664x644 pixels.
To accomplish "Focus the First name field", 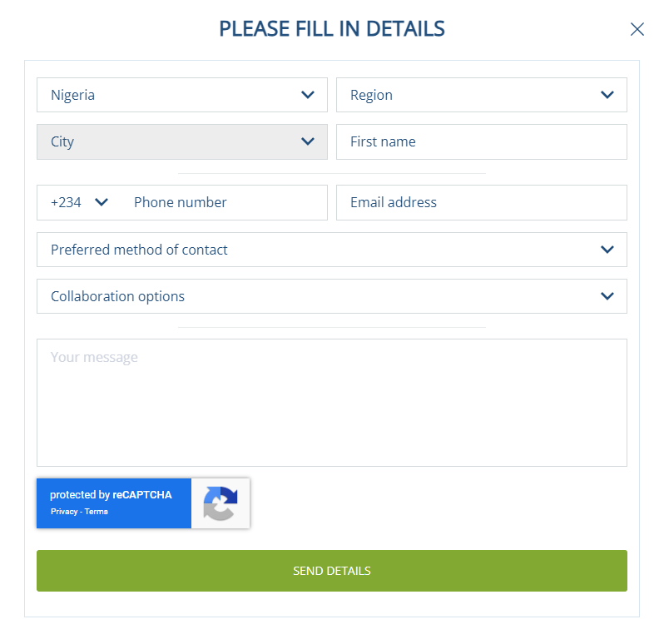I will coord(481,141).
